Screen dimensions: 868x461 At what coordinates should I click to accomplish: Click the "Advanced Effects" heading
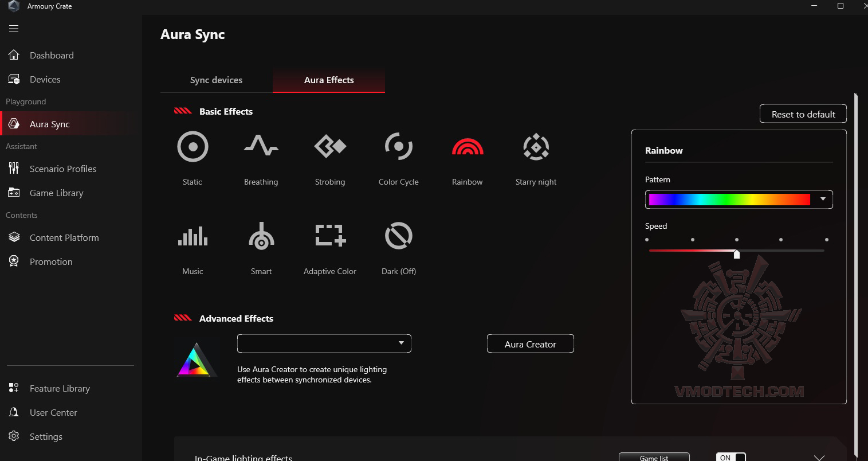pyautogui.click(x=236, y=319)
